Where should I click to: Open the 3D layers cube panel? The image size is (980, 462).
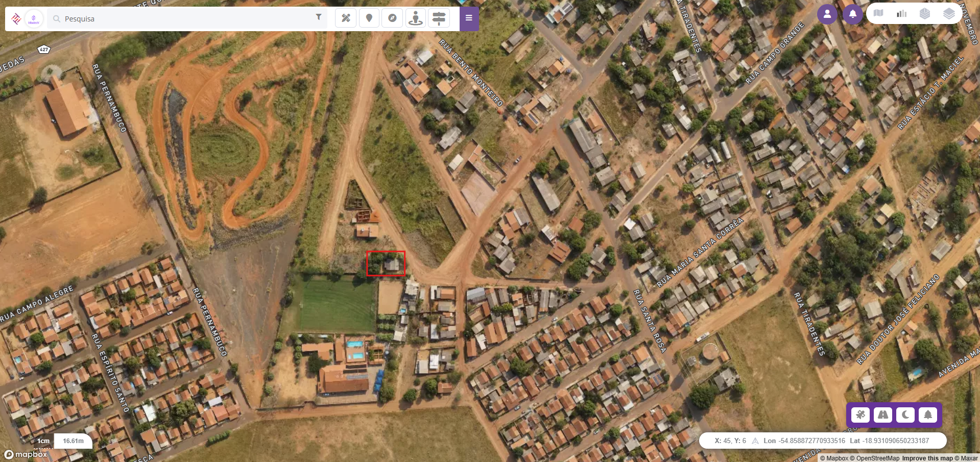pyautogui.click(x=925, y=13)
